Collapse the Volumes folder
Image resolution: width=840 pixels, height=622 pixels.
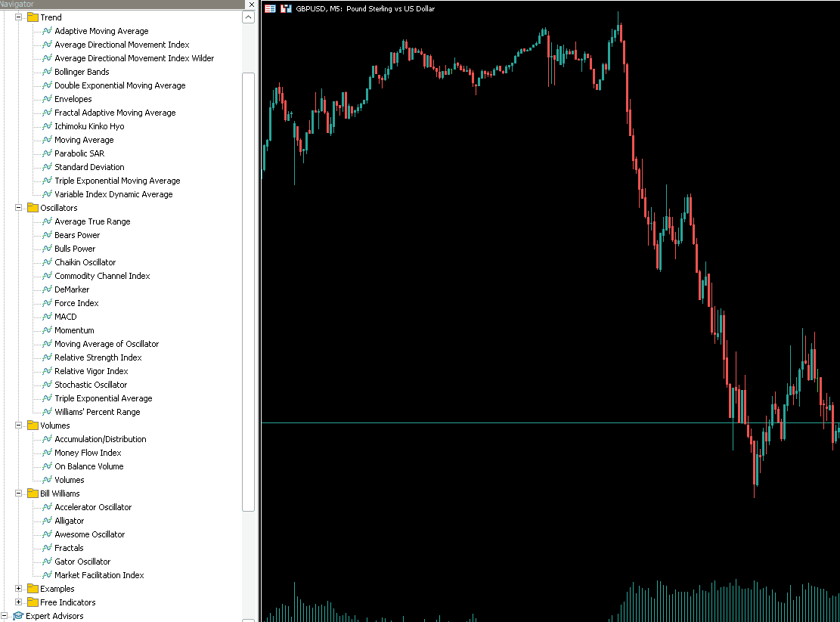click(19, 425)
